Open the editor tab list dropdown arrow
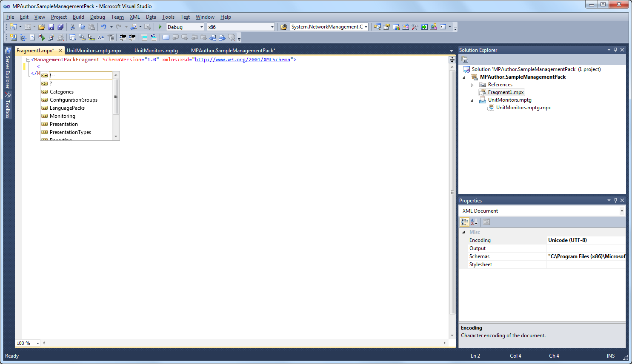The height and width of the screenshot is (364, 632). tap(452, 51)
